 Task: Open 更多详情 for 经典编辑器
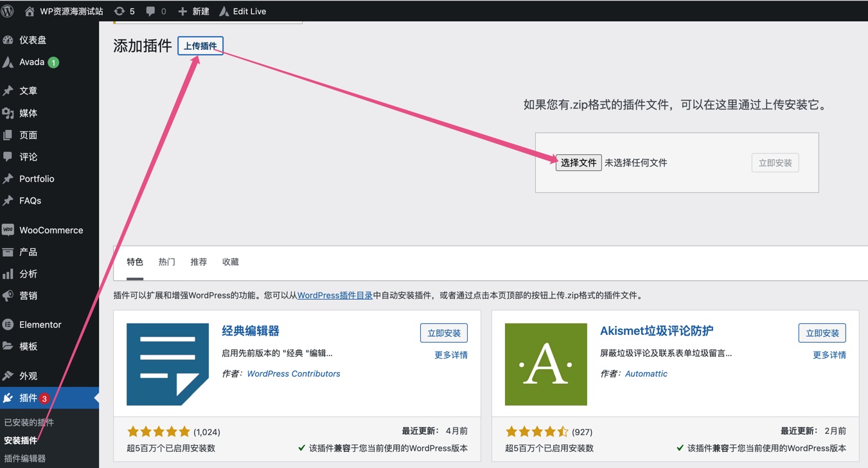point(451,355)
